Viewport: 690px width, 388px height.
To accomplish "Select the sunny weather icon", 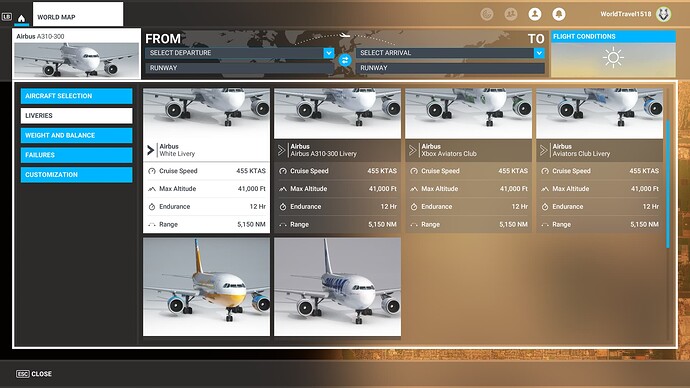I will point(613,58).
